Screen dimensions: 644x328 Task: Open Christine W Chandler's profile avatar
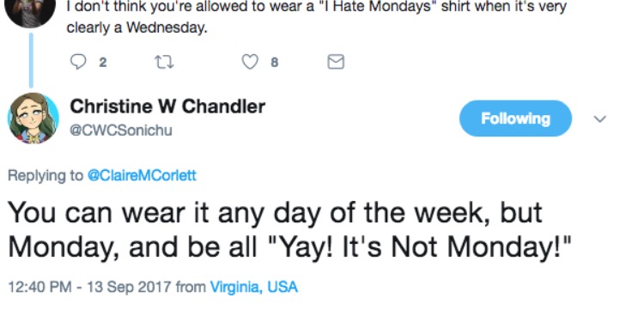coord(33,118)
